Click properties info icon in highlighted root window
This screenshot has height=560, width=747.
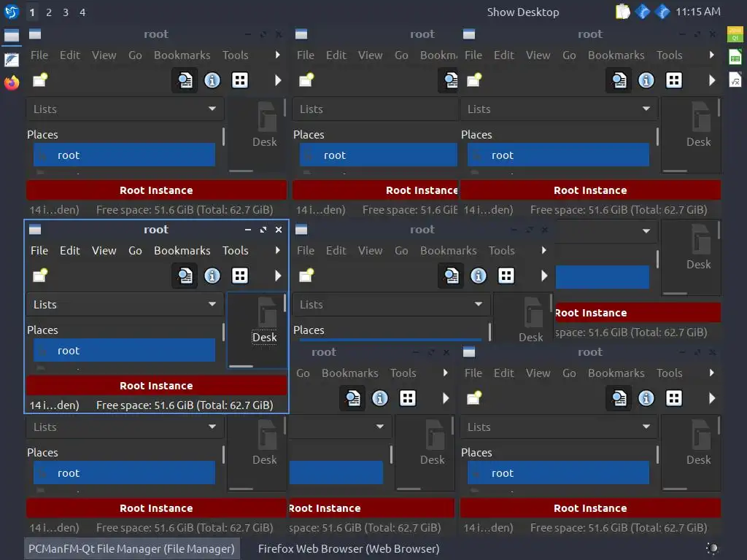coord(212,276)
